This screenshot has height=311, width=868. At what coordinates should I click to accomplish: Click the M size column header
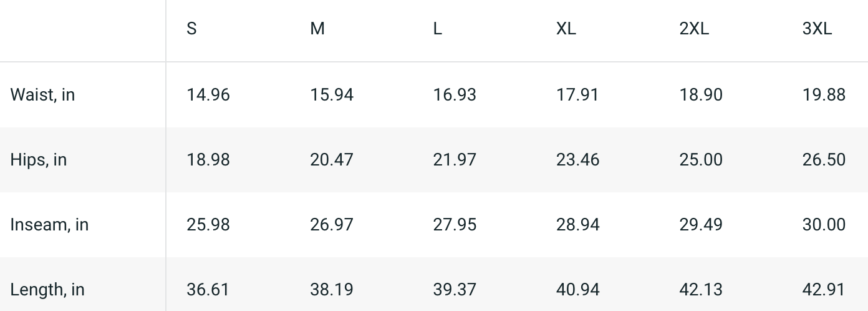[x=317, y=29]
